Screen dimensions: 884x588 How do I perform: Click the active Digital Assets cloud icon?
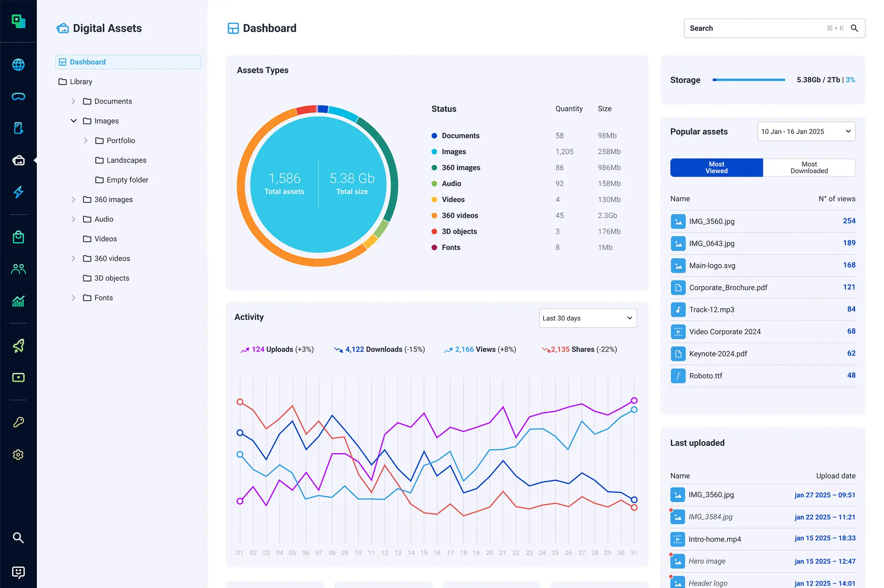click(18, 160)
